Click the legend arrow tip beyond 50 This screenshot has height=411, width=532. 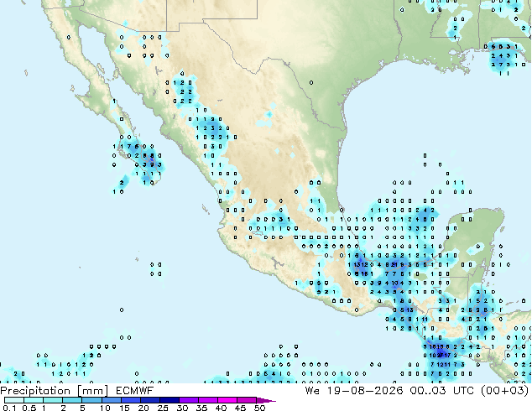point(266,401)
